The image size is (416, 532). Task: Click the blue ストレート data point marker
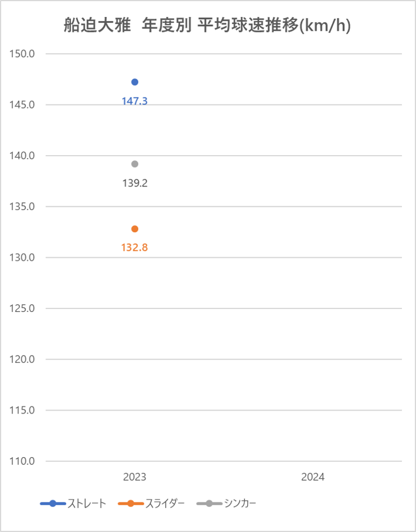point(135,82)
